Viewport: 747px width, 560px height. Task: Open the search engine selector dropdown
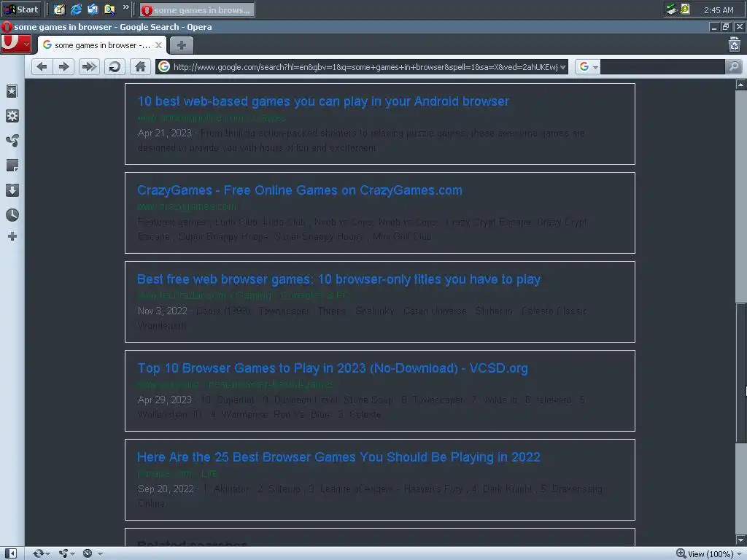tap(587, 67)
